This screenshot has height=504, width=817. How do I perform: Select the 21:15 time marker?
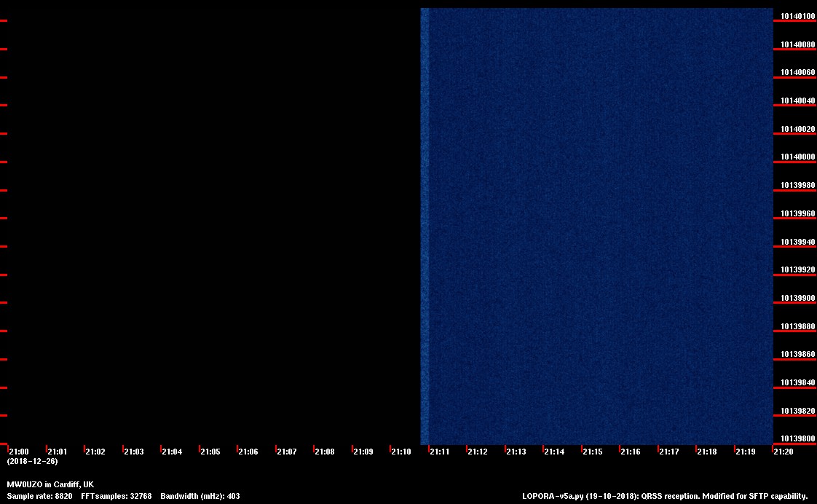tap(593, 452)
